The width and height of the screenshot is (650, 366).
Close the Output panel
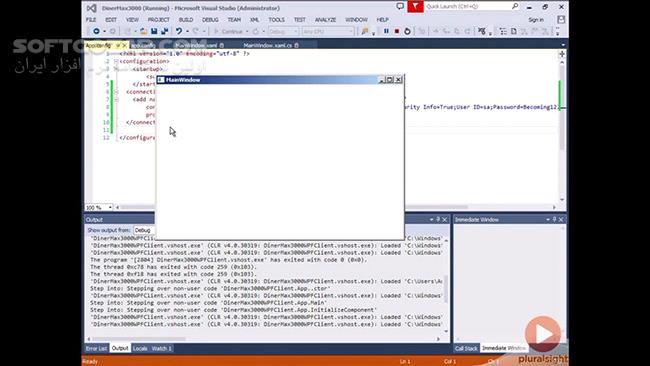445,219
